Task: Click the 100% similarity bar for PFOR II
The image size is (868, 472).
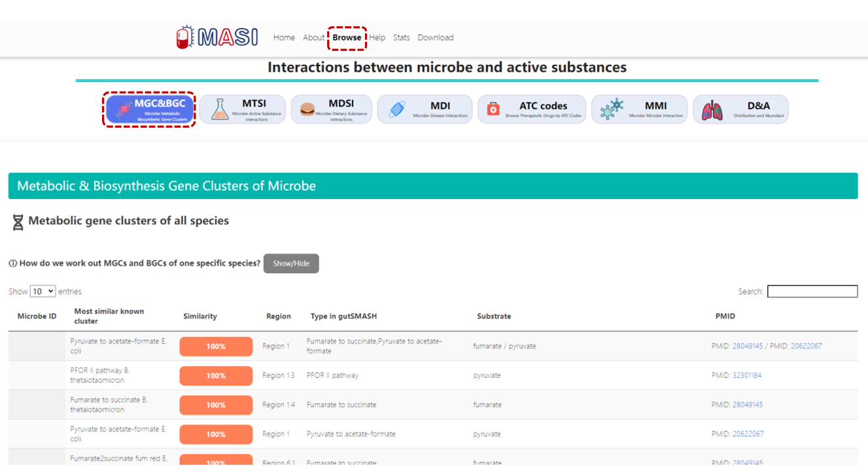Action: coord(216,376)
